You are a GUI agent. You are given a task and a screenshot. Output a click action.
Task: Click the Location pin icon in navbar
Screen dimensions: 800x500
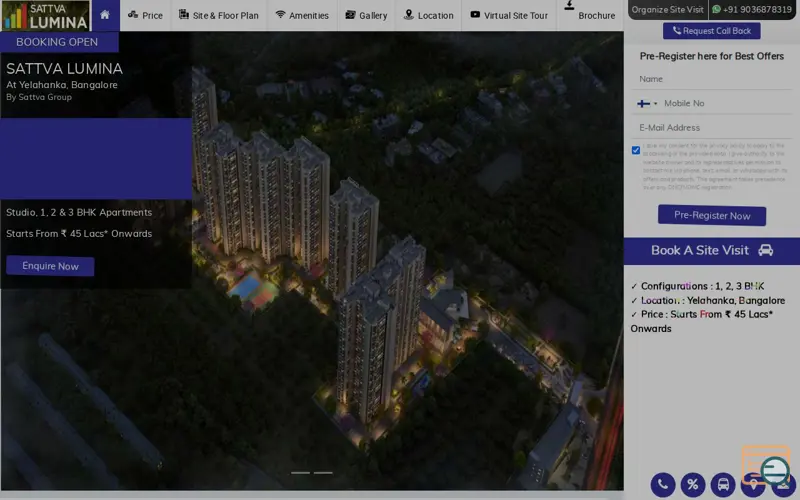(x=408, y=14)
